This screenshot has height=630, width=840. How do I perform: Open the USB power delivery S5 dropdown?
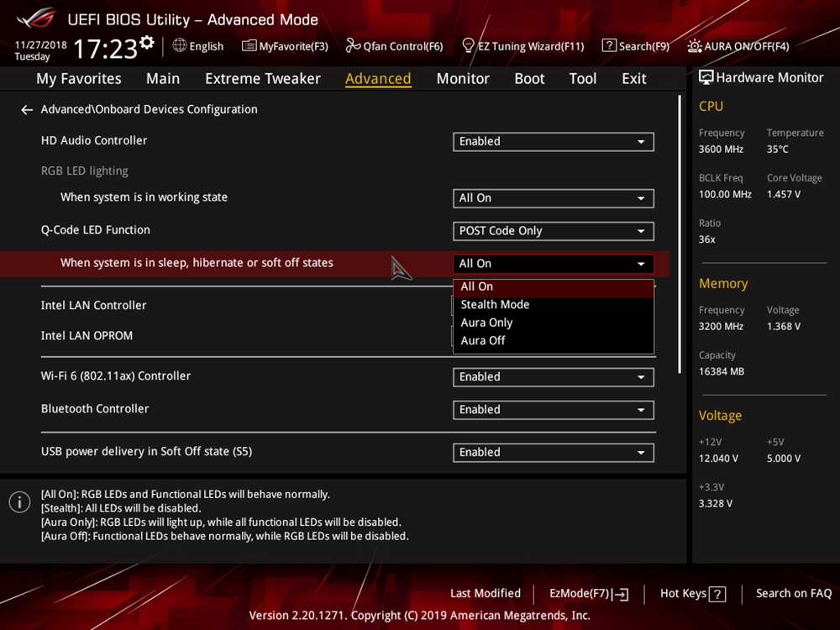pyautogui.click(x=554, y=453)
